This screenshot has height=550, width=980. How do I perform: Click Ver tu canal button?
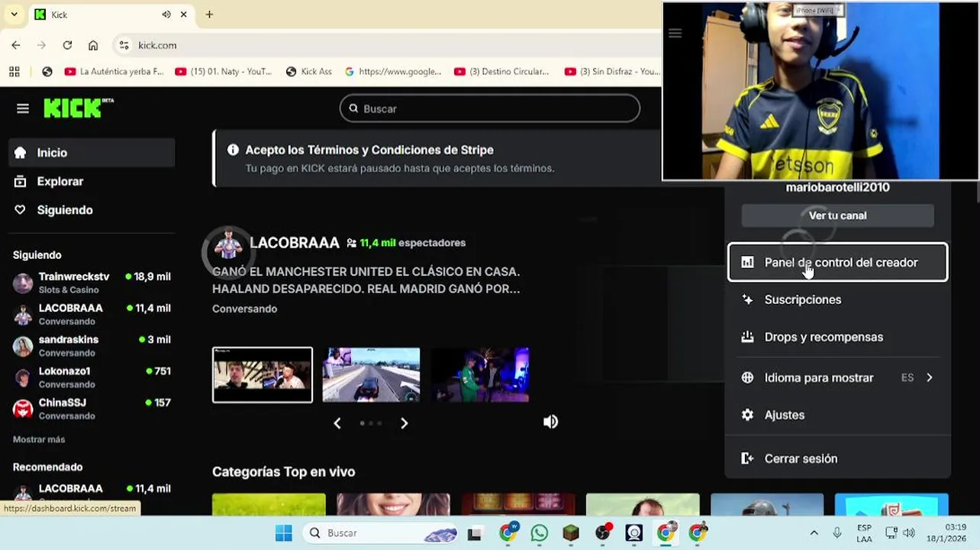pos(837,215)
